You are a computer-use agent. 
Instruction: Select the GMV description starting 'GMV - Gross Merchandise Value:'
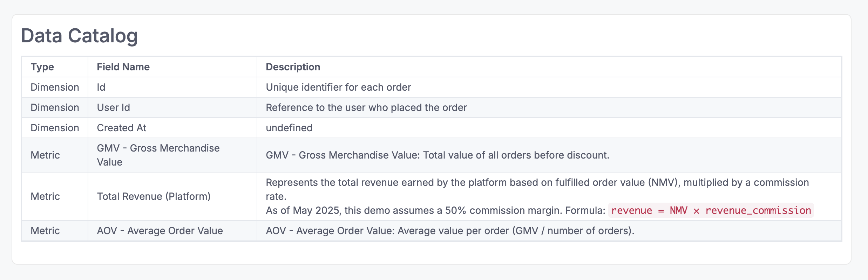click(x=437, y=155)
